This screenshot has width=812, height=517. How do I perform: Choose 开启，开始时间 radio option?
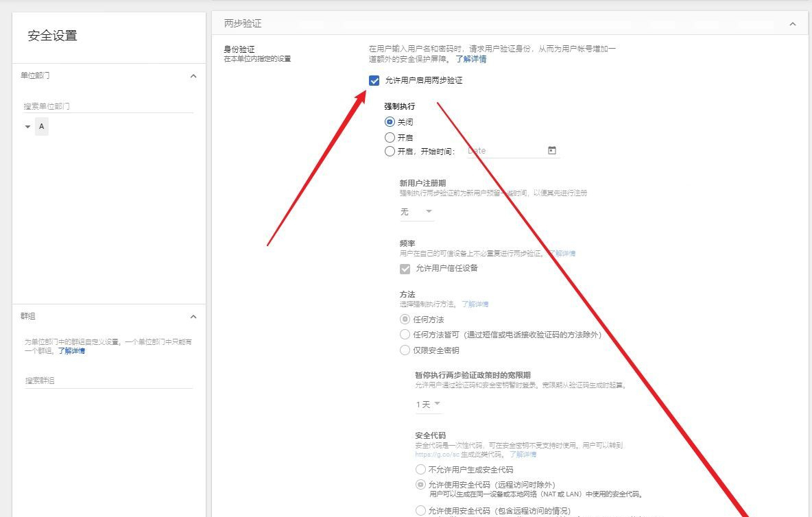pos(390,152)
